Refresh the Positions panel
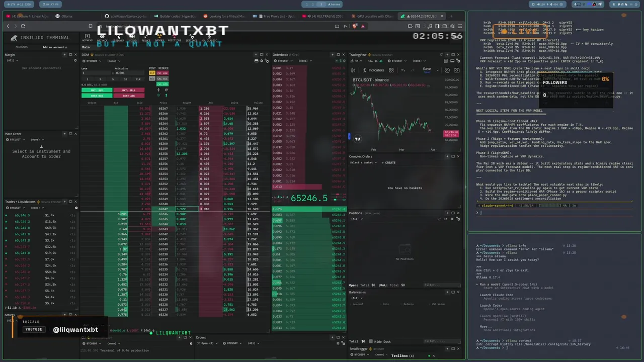The image size is (644, 362). (445, 219)
